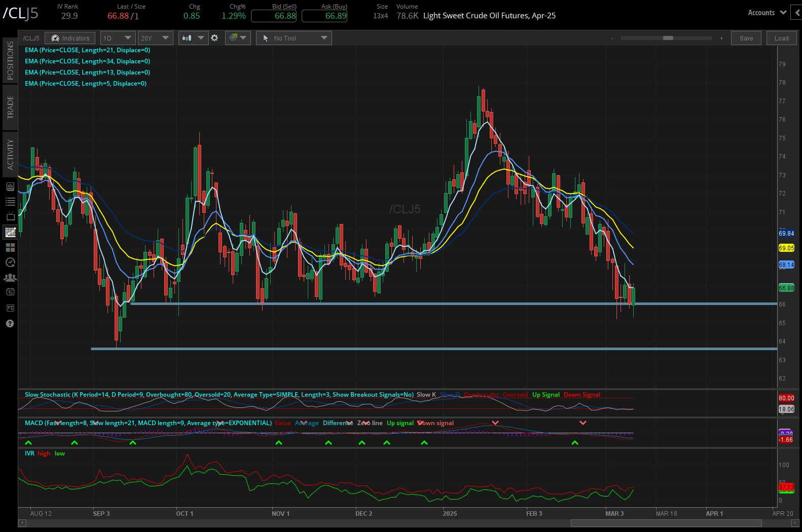Click the Bid (Sell) 66.88 price button
802x532 pixels.
274,16
